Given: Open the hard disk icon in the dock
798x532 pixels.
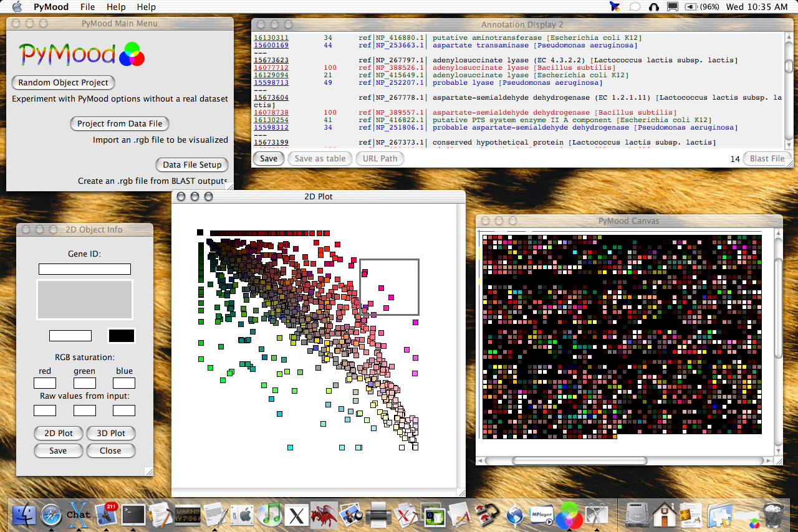Looking at the screenshot, I should (638, 515).
